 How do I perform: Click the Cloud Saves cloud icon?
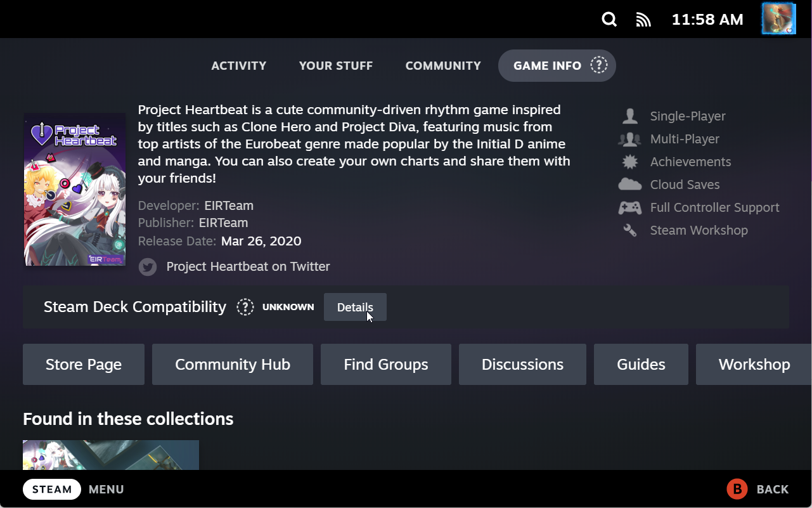coord(630,185)
